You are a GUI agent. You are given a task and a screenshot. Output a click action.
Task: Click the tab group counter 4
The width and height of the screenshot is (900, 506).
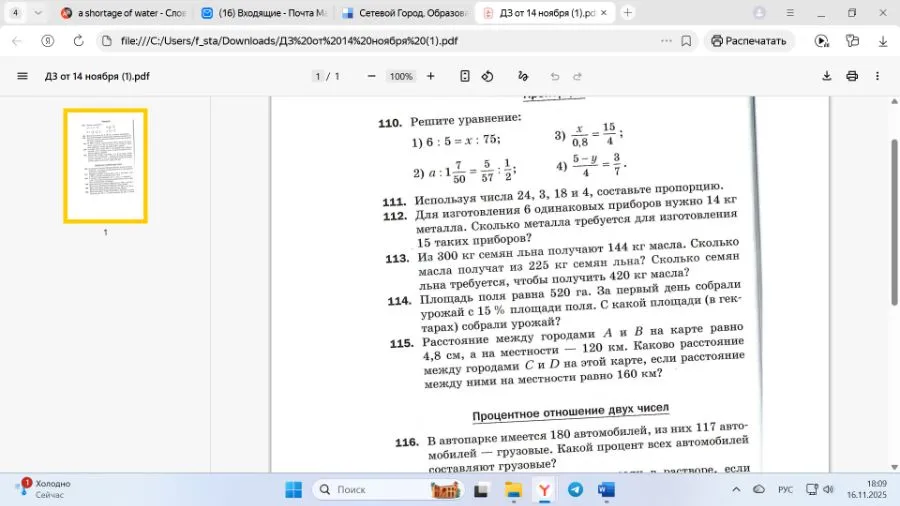tap(15, 13)
